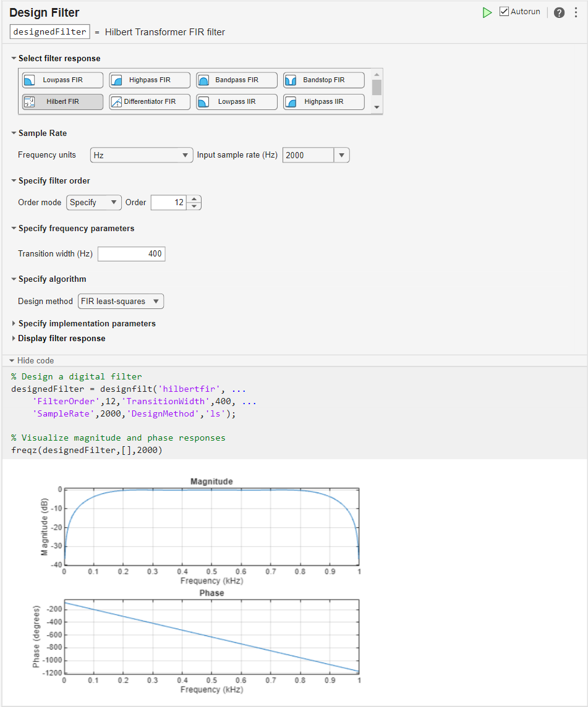Select the Bandstop FIR filter response
This screenshot has width=588, height=707.
pos(323,80)
